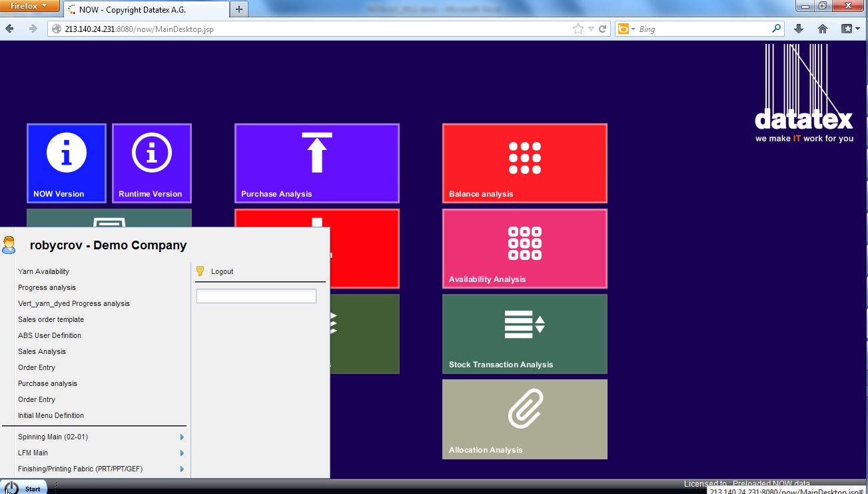Select Yarn Availability from the menu
Screen dimensions: 868x494
(x=43, y=271)
